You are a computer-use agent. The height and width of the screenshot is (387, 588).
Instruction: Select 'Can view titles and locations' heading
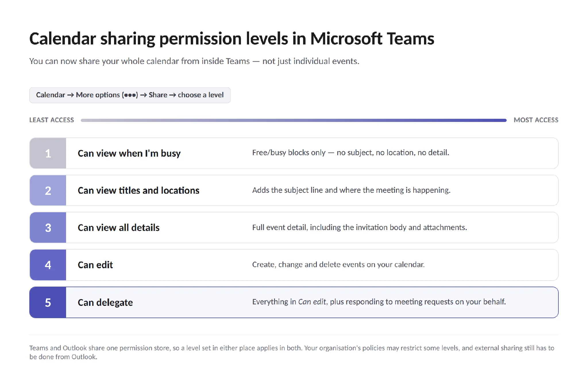point(138,190)
